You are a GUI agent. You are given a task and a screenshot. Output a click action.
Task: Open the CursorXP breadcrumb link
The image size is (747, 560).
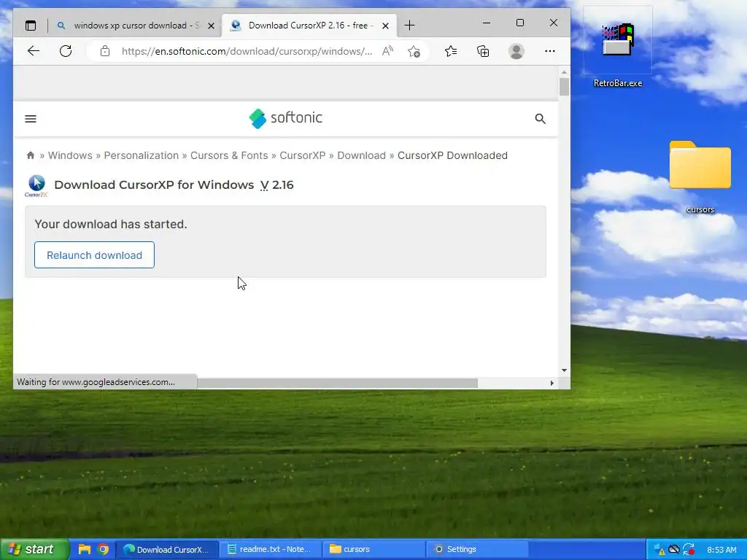(303, 155)
